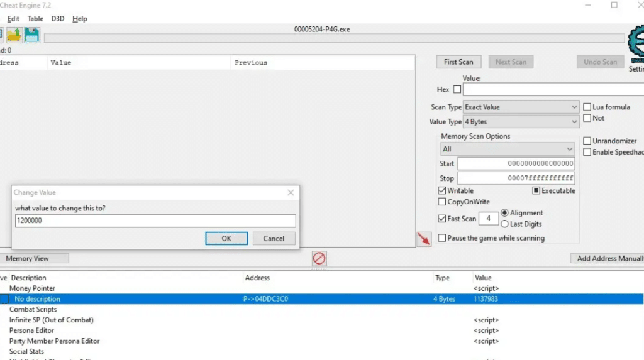Image resolution: width=644 pixels, height=360 pixels.
Task: Close the Change Value dialog with X
Action: (x=291, y=193)
